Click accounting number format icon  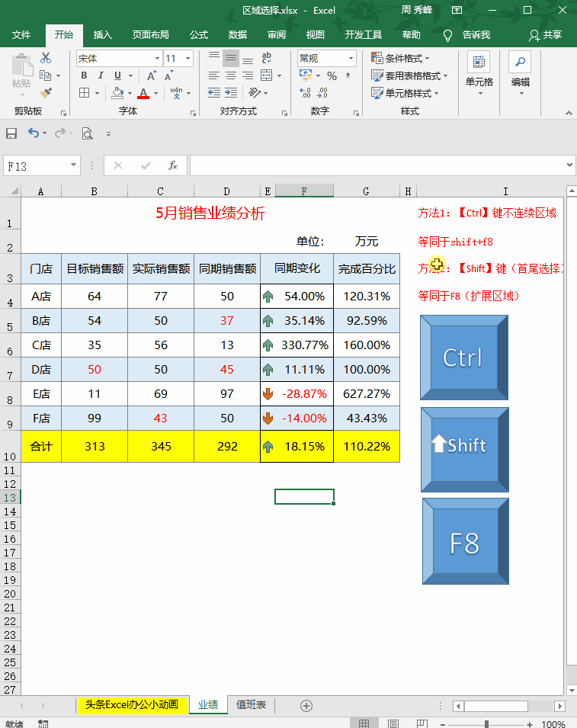click(306, 75)
